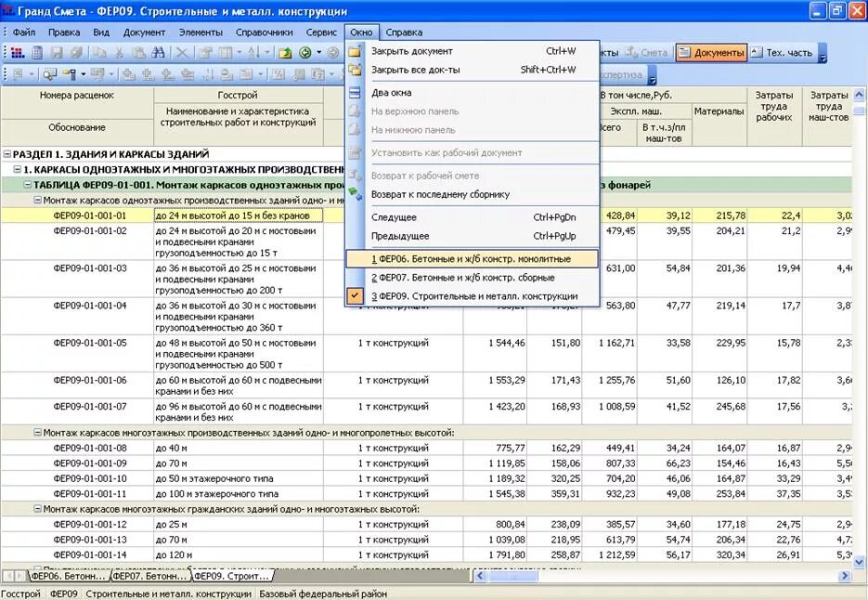Switch to window 1 ФЕР06 Бетонные монолитные
868x600 pixels.
[x=473, y=259]
